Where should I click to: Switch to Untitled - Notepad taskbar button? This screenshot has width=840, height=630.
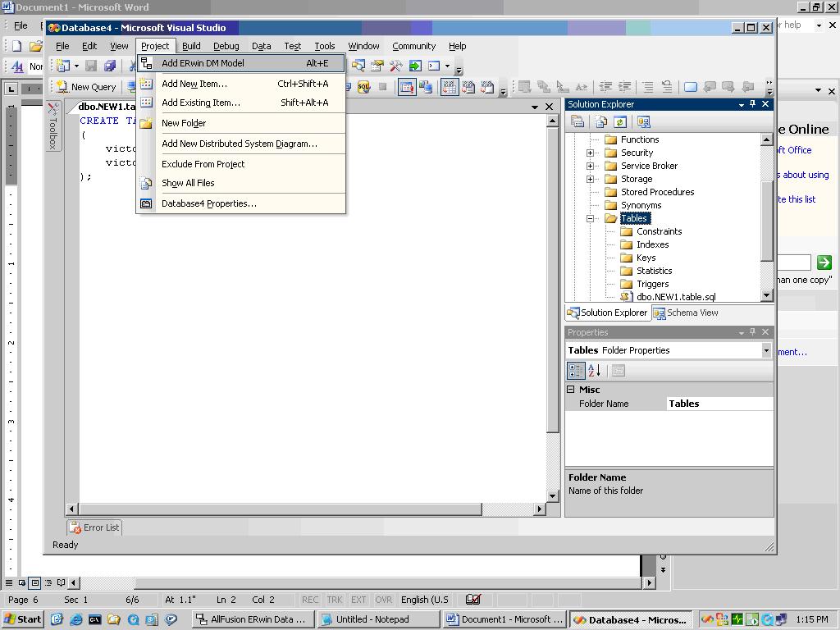pos(379,619)
